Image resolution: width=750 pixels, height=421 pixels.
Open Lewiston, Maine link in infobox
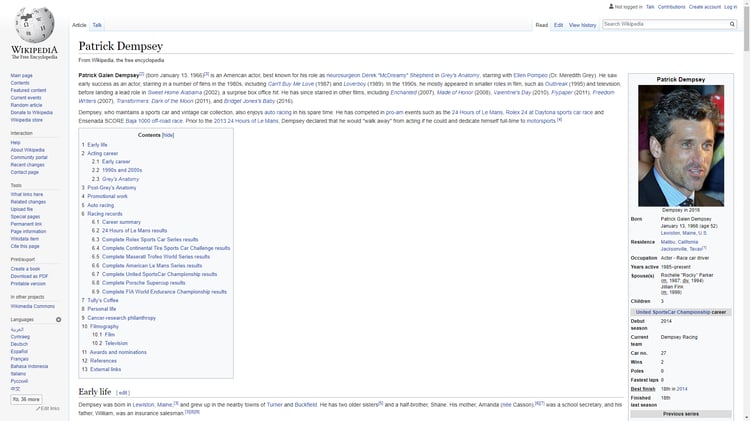pyautogui.click(x=684, y=233)
